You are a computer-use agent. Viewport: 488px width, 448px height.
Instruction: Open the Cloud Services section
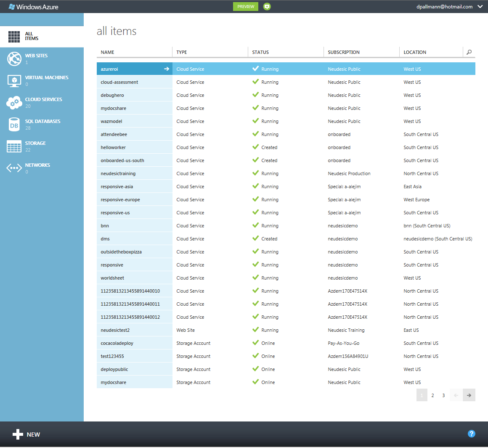click(42, 102)
